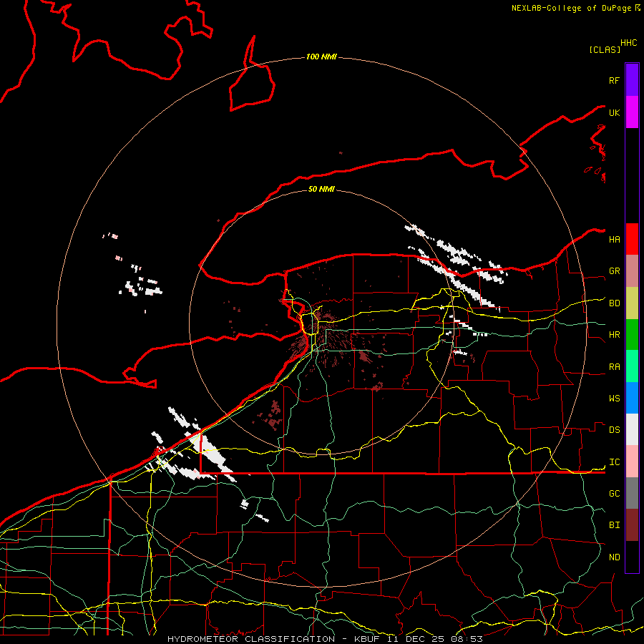This screenshot has width=644, height=644.
Task: Click the 'RA' legend label
Action: (614, 367)
